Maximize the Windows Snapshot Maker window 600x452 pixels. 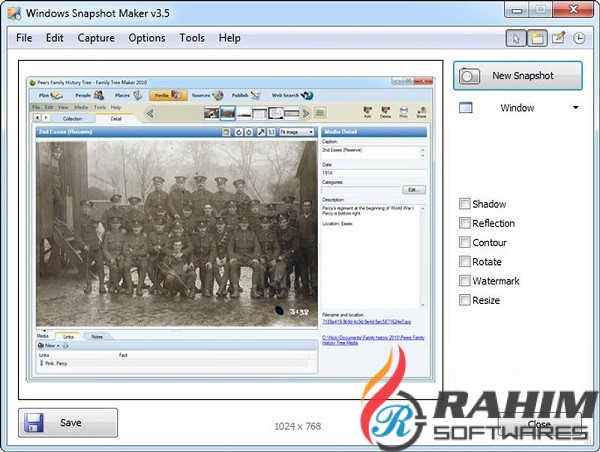point(540,10)
